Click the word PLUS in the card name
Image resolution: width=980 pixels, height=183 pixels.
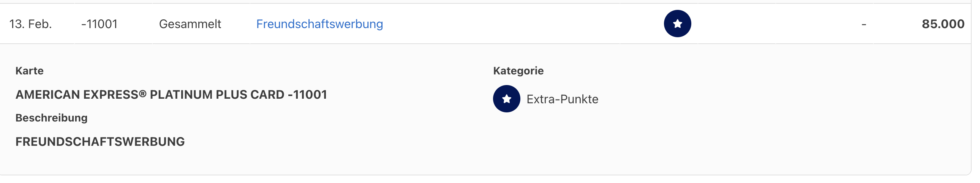[x=231, y=95]
